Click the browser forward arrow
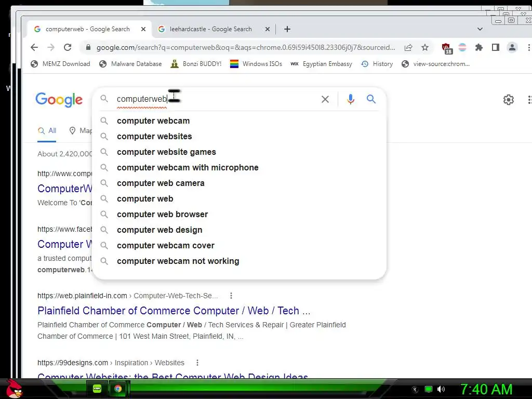 pyautogui.click(x=51, y=47)
